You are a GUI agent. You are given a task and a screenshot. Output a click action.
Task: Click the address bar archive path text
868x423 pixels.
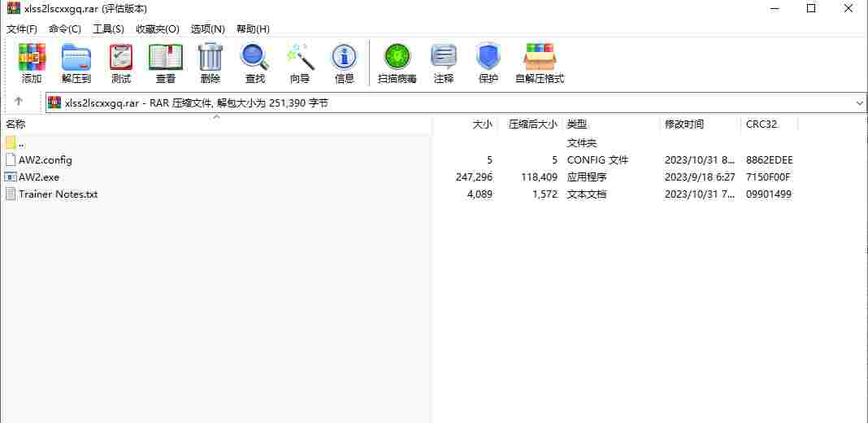pyautogui.click(x=197, y=102)
